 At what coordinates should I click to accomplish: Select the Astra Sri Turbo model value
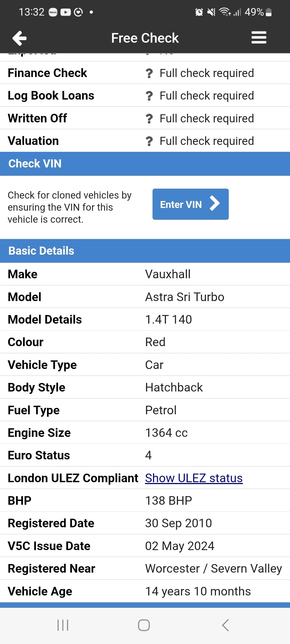point(185,297)
